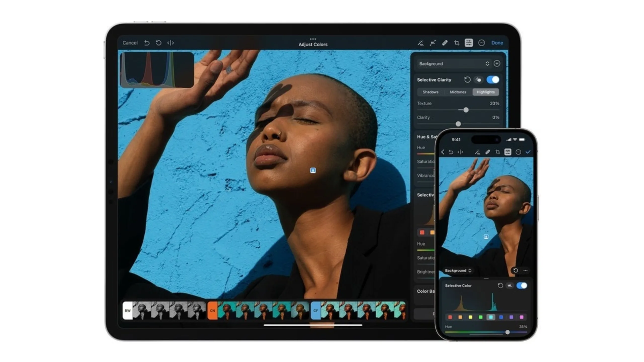Tap the undo arrow on the iPhone toolbar
This screenshot has width=644, height=362.
point(451,152)
